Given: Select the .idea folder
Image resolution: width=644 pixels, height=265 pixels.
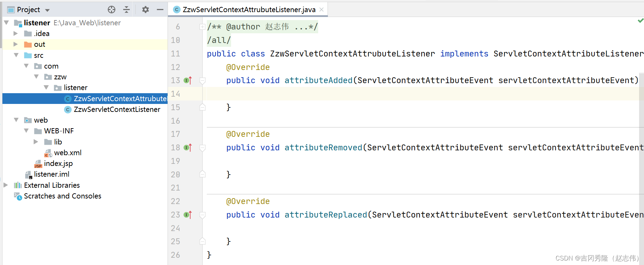Looking at the screenshot, I should [x=42, y=34].
